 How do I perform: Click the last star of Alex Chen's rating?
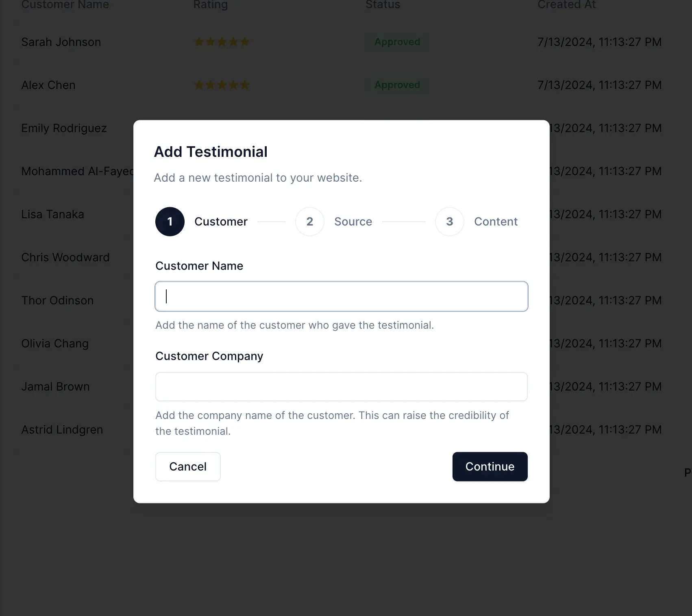[x=245, y=85]
